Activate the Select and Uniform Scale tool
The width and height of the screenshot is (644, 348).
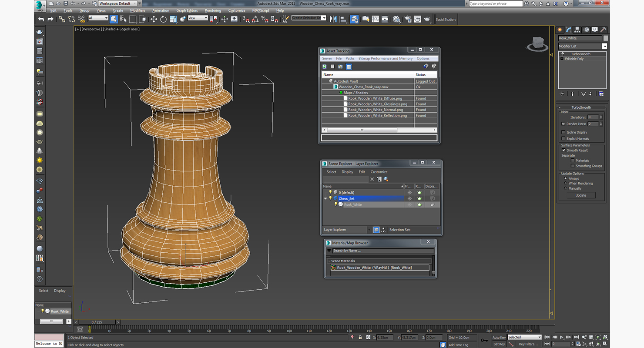173,19
